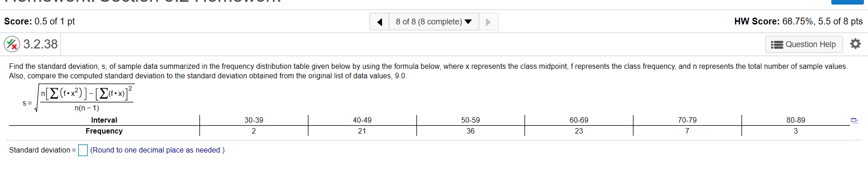Screen dimensions: 868x191
Task: Click the standard deviation formula image
Action: pos(78,98)
